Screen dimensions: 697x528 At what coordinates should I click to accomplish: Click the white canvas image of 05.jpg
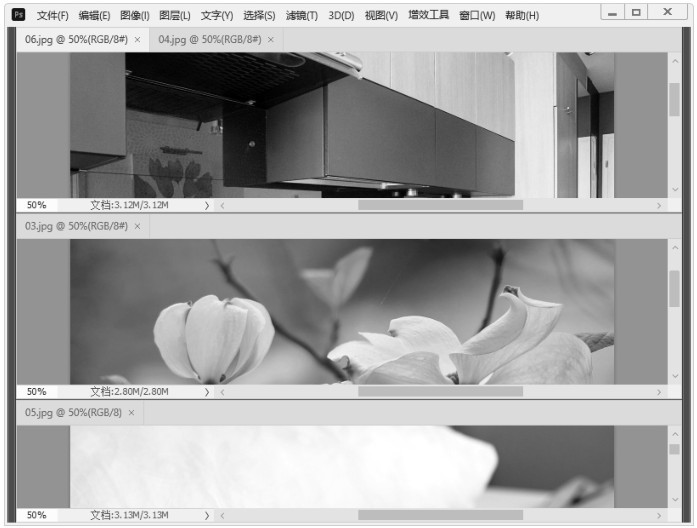coord(342,467)
